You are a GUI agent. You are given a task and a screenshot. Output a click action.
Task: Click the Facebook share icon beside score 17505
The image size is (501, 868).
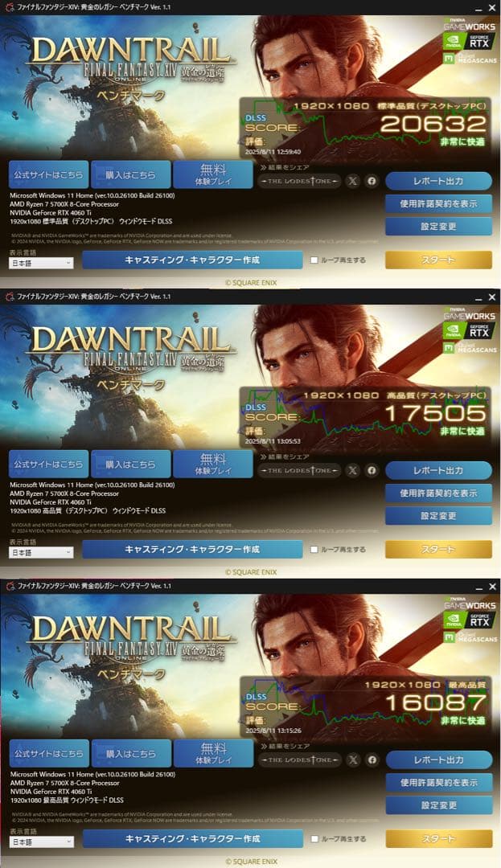click(372, 470)
